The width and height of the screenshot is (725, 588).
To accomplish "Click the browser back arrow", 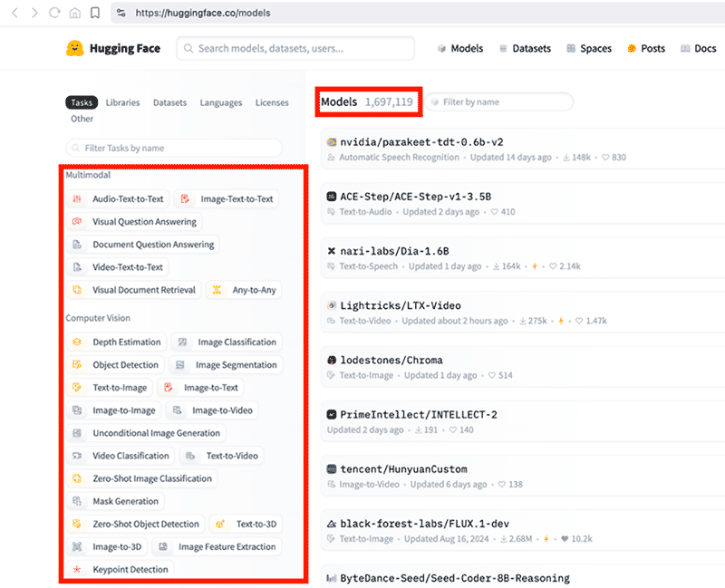I will (14, 13).
